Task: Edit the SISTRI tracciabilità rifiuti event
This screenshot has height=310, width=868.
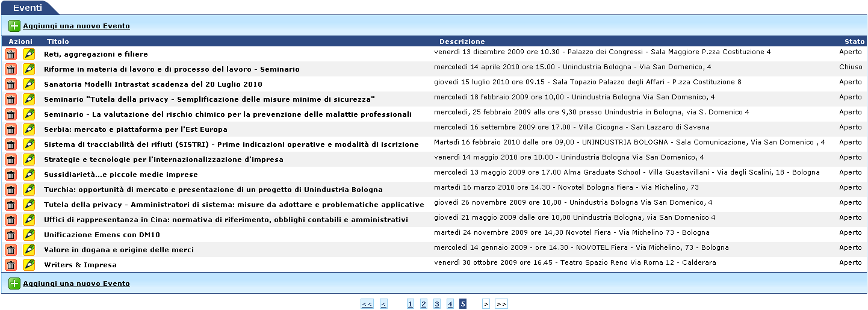Action: point(29,144)
